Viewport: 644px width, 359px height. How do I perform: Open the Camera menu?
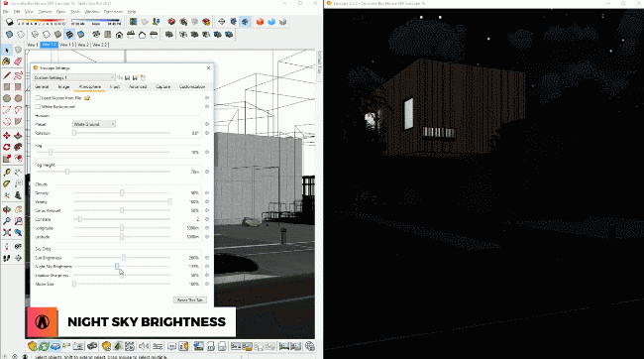[45, 12]
